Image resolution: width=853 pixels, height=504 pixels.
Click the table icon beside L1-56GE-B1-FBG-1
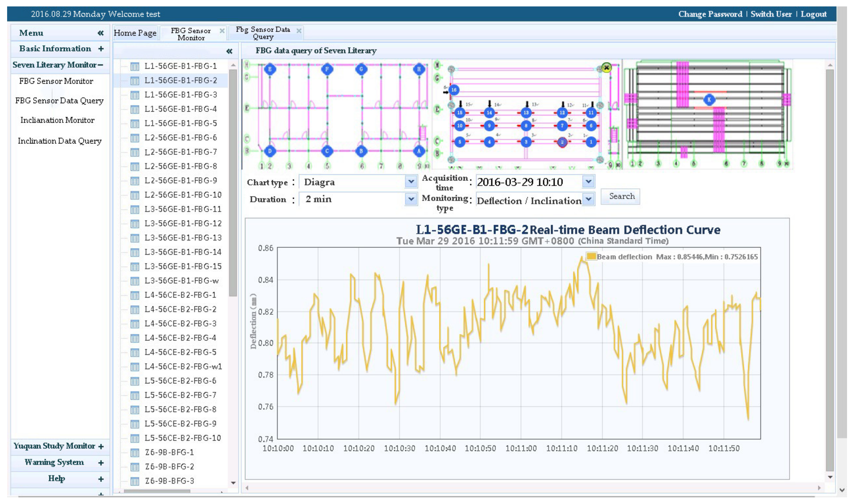coord(135,67)
